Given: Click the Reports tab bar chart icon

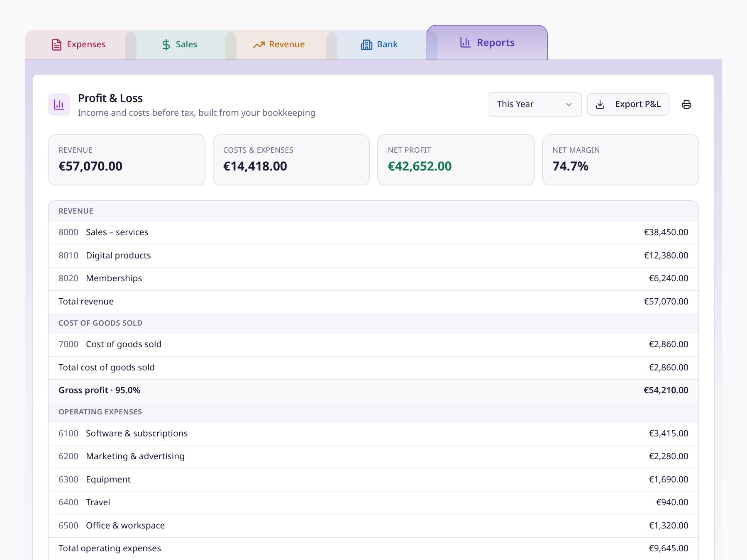Looking at the screenshot, I should coord(465,42).
